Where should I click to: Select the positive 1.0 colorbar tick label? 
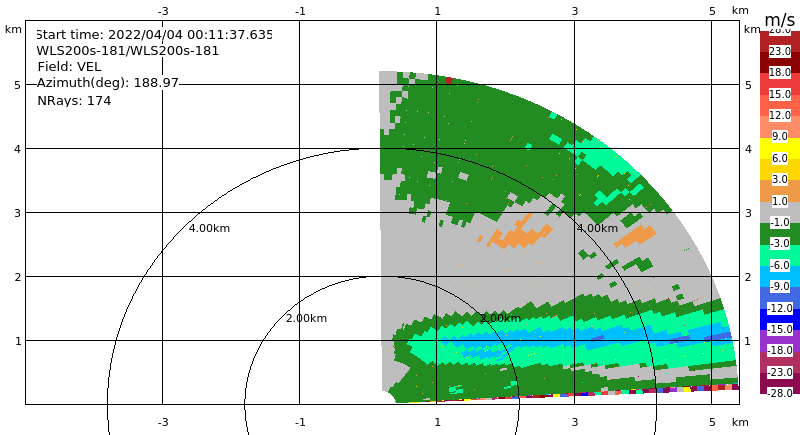click(780, 201)
